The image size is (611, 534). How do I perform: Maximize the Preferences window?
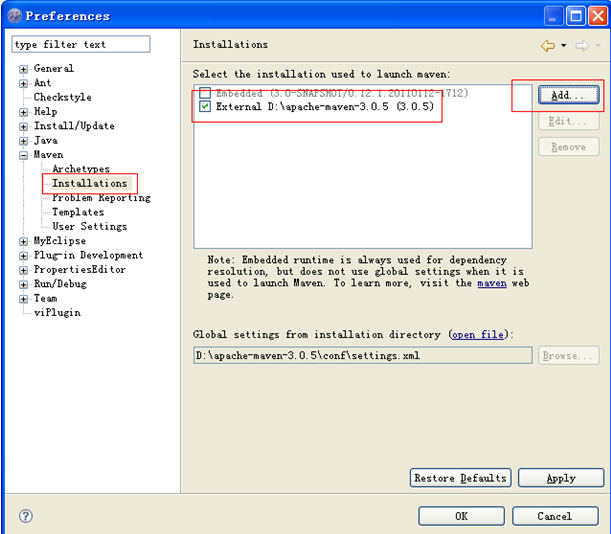click(576, 16)
